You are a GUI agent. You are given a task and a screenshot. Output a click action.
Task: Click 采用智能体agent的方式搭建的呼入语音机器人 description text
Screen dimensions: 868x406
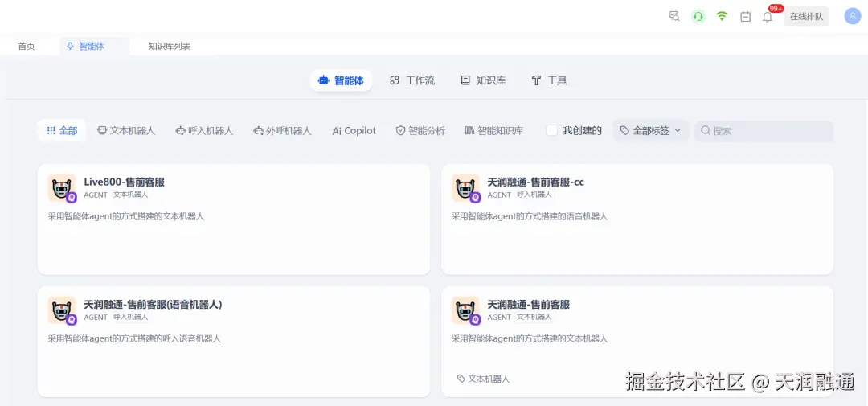click(x=134, y=338)
